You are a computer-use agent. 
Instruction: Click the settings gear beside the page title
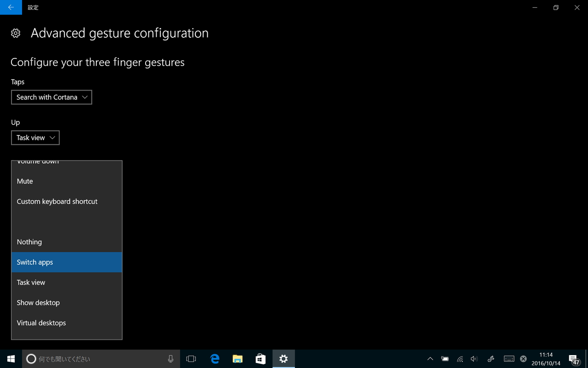(16, 33)
